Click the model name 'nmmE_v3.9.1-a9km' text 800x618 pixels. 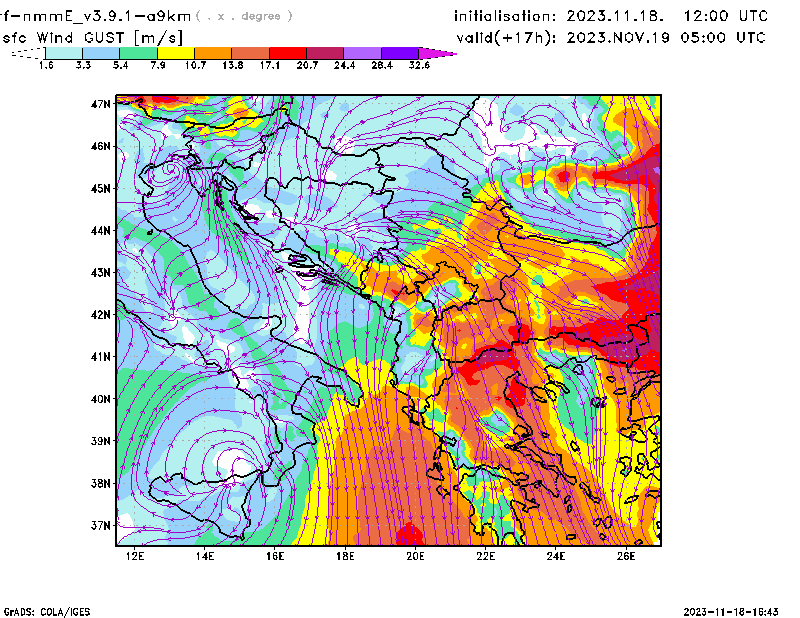pos(107,16)
